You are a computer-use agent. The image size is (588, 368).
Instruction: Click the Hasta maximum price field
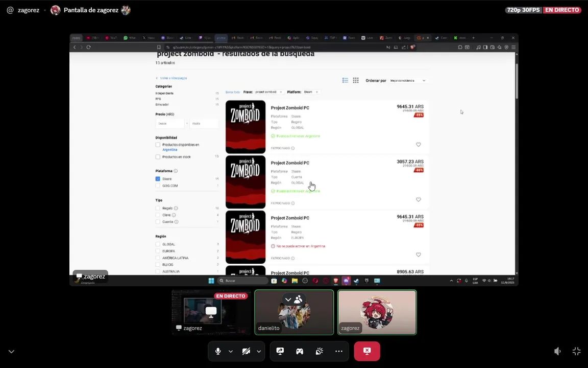point(204,124)
